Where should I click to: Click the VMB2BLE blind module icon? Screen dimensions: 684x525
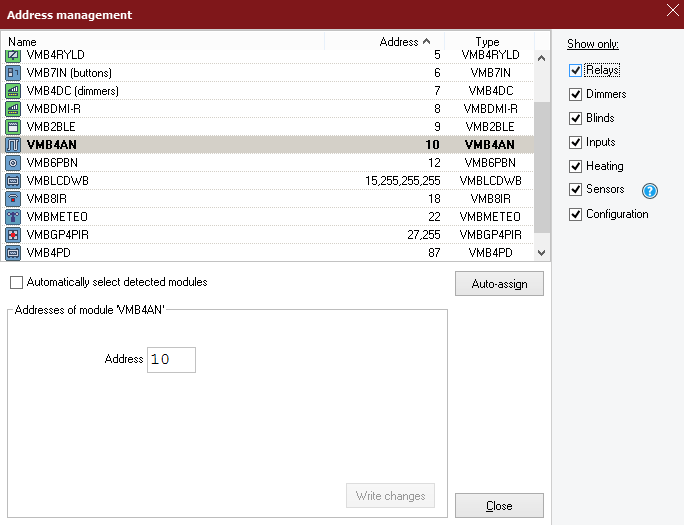14,127
